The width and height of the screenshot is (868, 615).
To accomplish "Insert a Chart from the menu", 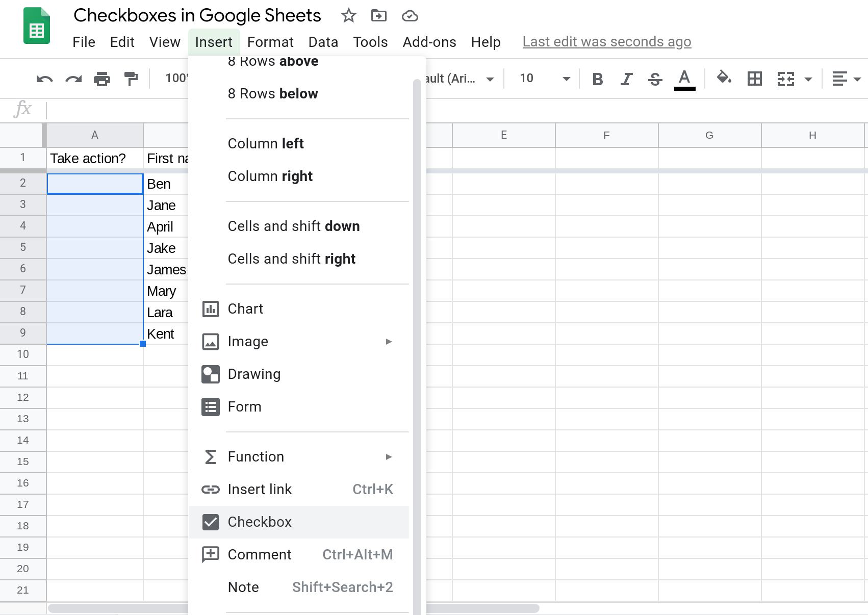I will point(299,309).
